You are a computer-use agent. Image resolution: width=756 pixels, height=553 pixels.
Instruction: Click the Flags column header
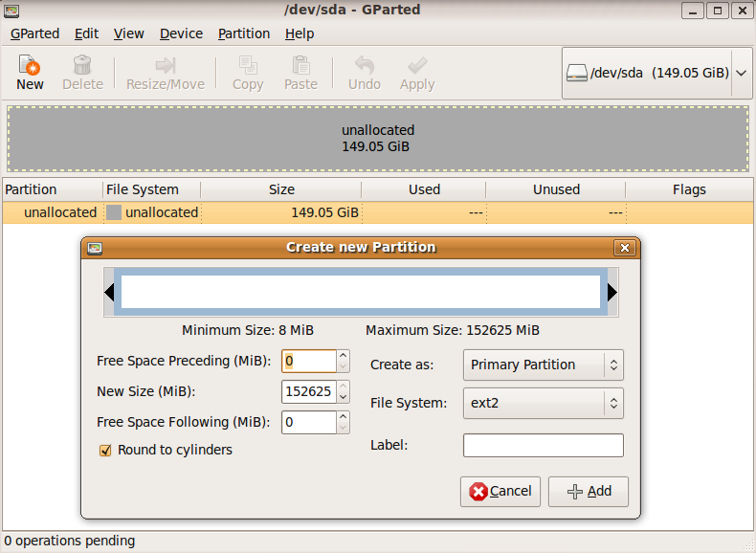point(689,190)
